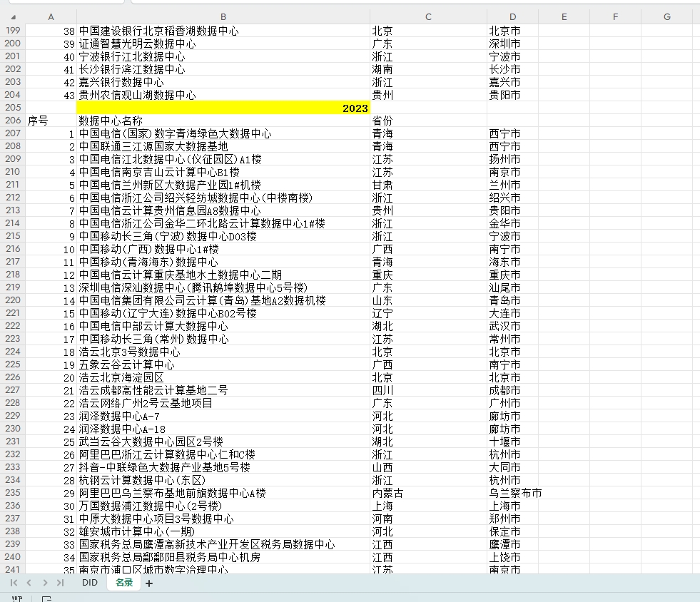Click the 甘肃 province cell
700x602 pixels.
[x=428, y=185]
